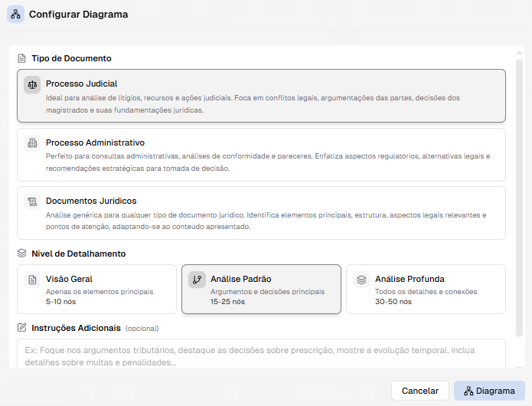Focus the Instruções Adicionais text field

[261, 353]
